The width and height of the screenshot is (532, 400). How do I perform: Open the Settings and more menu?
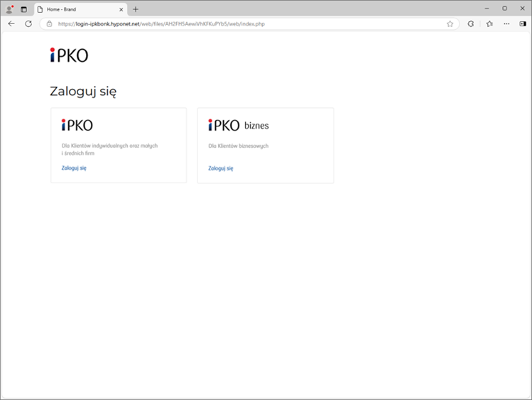click(x=506, y=23)
